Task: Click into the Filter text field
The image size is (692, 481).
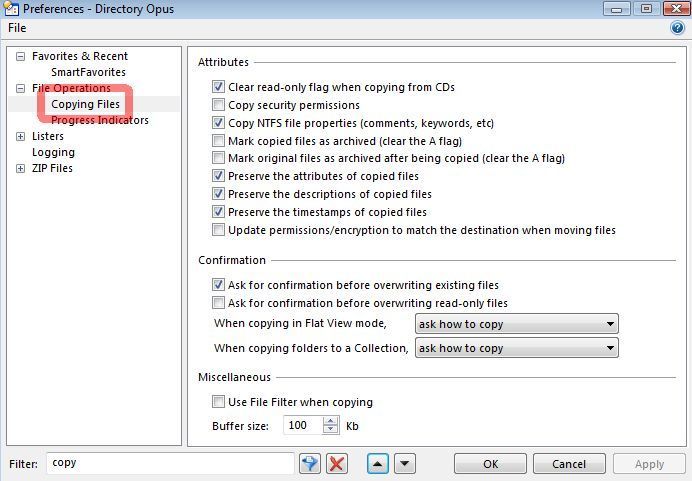Action: (170, 463)
